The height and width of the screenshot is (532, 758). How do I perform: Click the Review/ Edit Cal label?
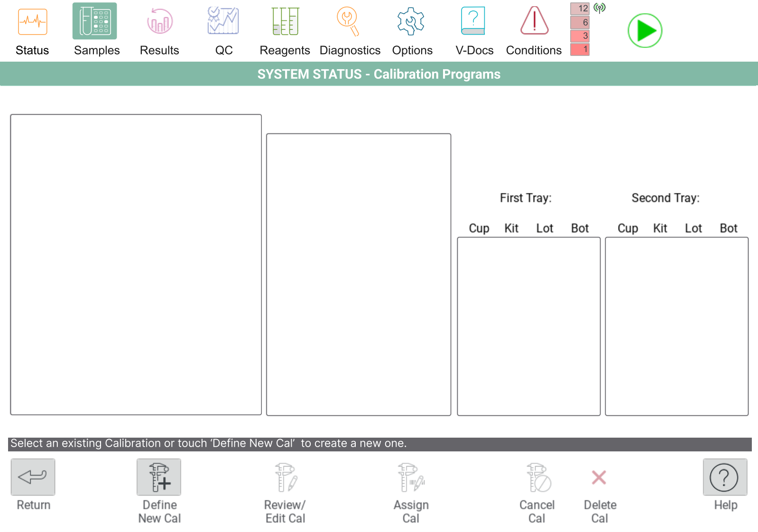coord(285,512)
